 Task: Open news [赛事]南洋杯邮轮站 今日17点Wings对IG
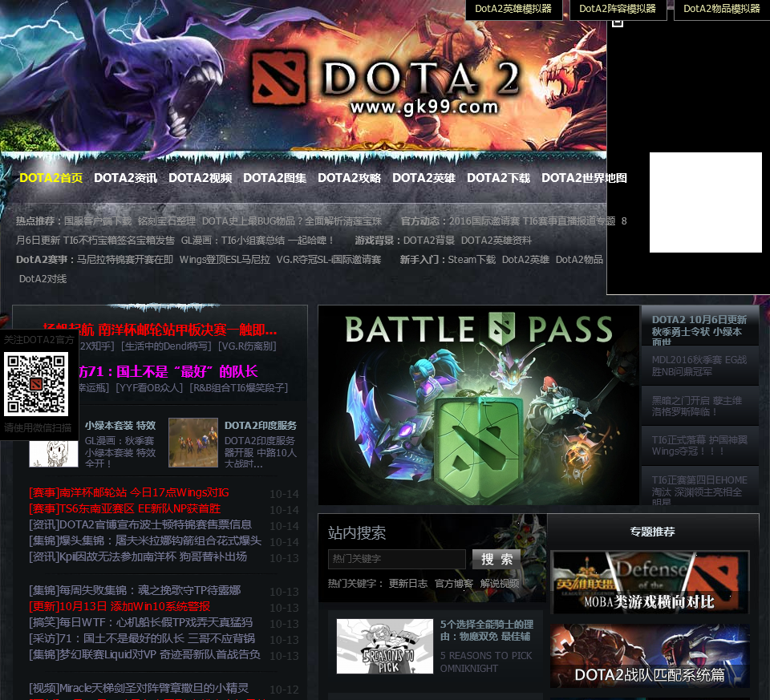pos(129,492)
